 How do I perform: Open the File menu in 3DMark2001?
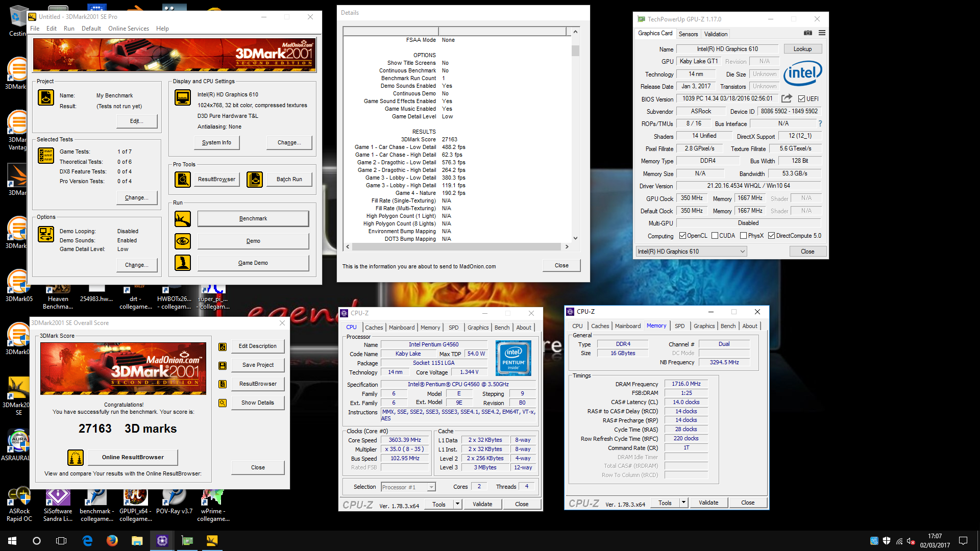[35, 29]
